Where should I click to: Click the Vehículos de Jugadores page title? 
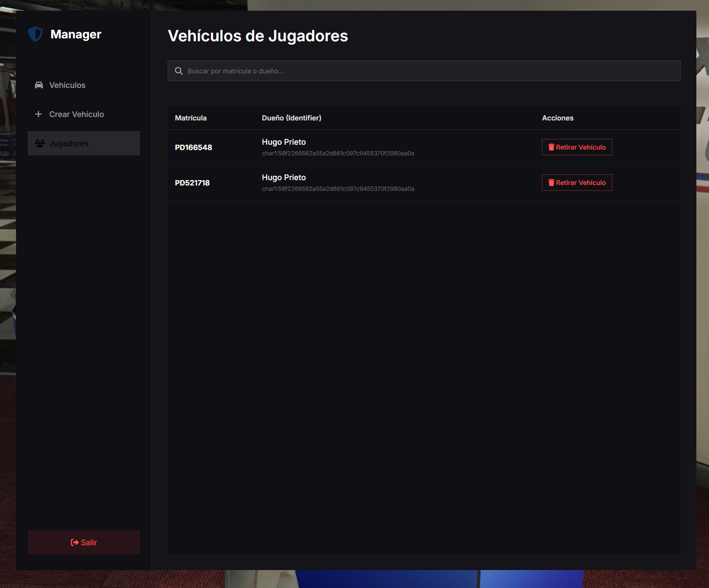pos(258,36)
